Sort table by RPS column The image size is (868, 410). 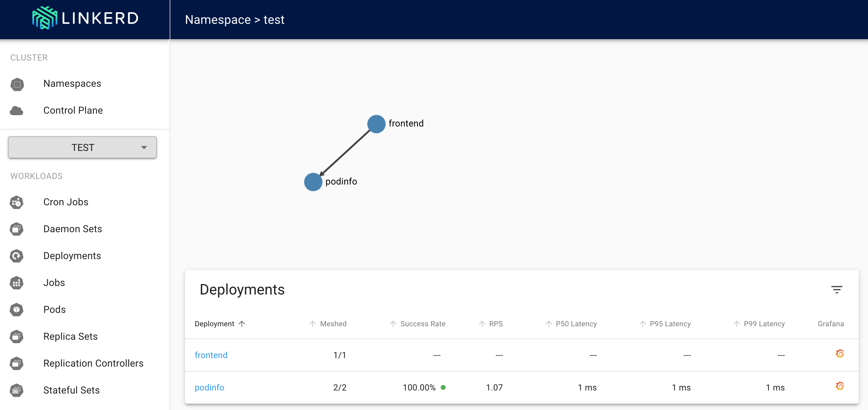click(x=496, y=324)
